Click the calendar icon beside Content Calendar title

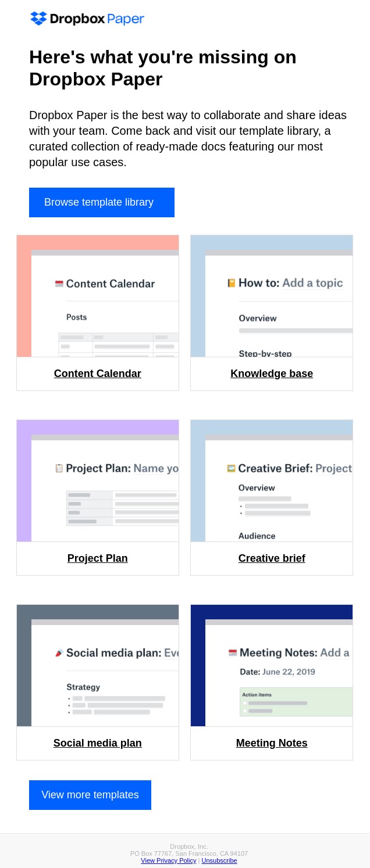pyautogui.click(x=59, y=284)
